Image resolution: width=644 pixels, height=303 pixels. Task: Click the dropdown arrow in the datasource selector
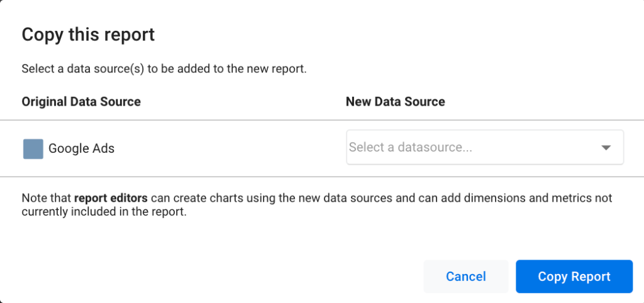(606, 148)
